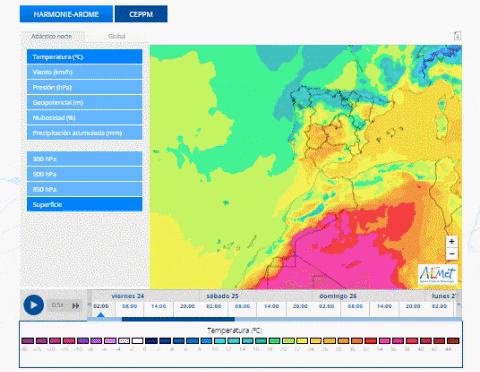480x372 pixels.
Task: Jump to sábado 25 at 20:00
Action: point(300,306)
